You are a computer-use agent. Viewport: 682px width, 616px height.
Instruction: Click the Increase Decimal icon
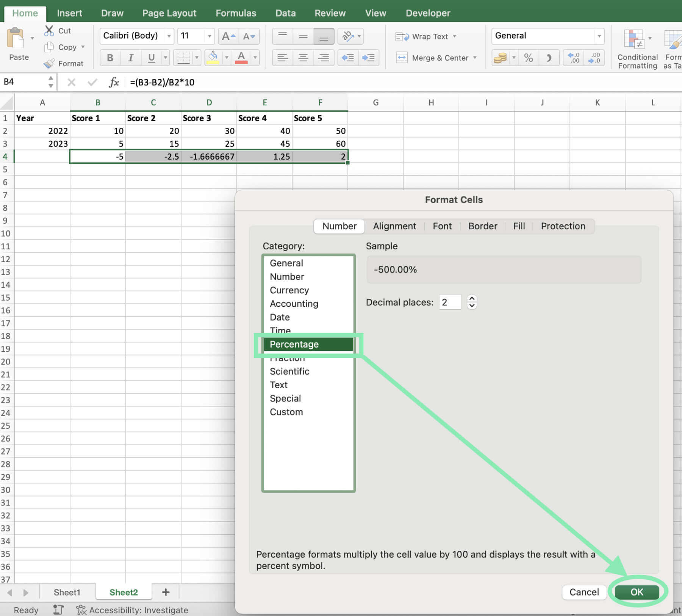tap(574, 58)
